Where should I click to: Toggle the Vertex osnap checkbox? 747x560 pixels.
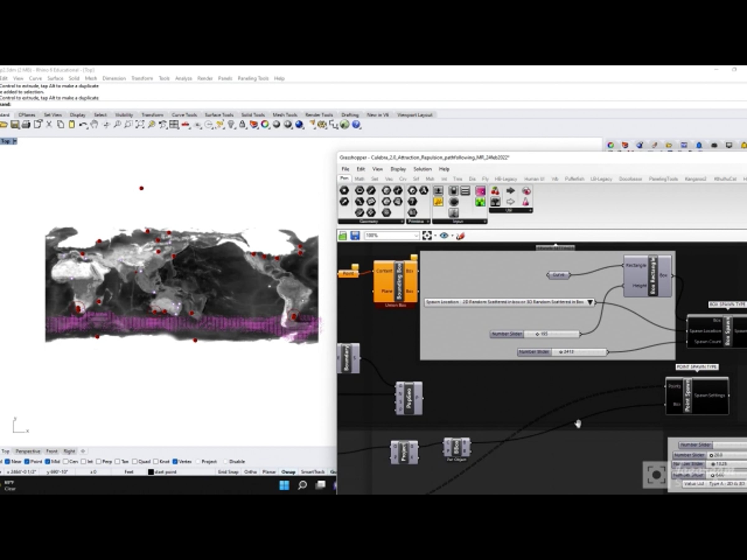[x=175, y=461]
